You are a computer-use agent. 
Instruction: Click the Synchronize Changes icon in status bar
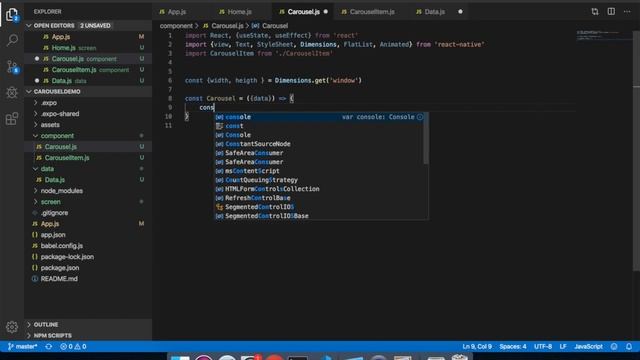(x=49, y=347)
